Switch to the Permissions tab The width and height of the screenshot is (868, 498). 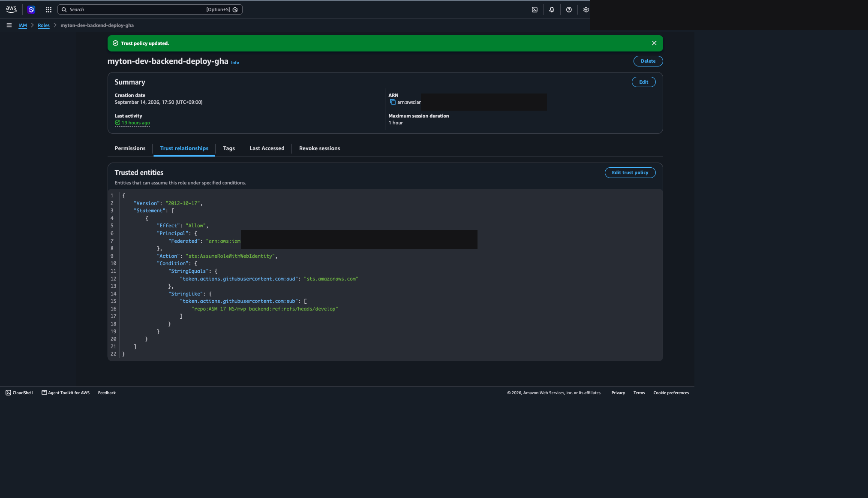[130, 148]
